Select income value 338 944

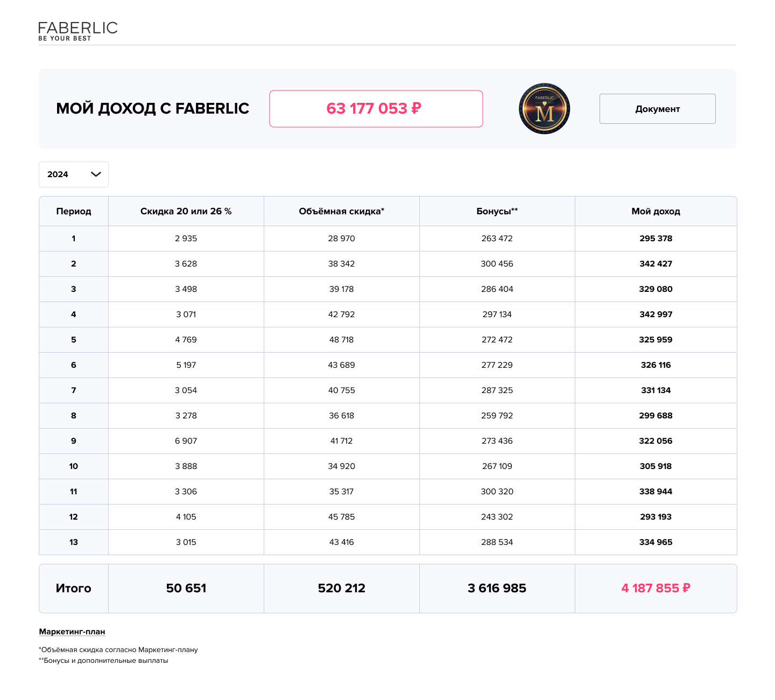click(x=656, y=492)
